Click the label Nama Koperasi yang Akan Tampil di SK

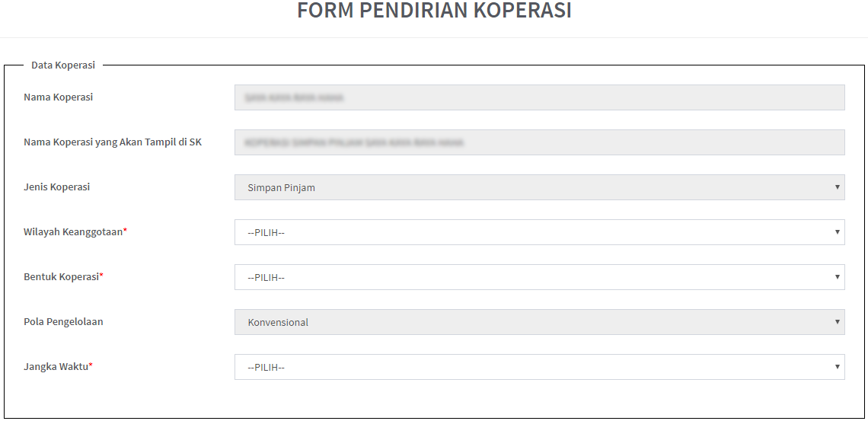(113, 142)
